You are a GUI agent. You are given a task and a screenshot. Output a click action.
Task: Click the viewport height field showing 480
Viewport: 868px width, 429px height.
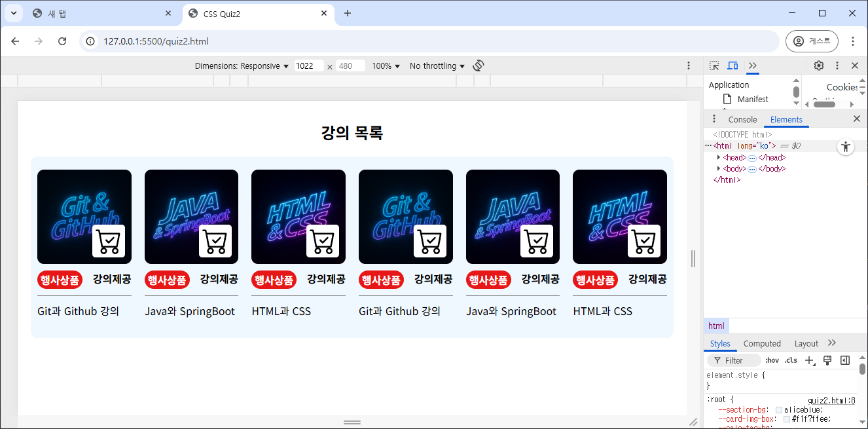point(350,66)
